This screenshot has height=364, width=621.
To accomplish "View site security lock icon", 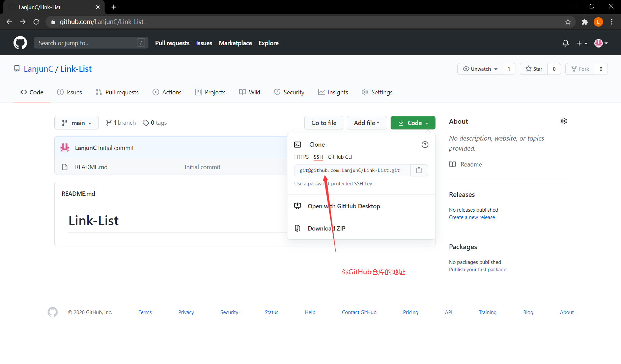I will tap(53, 22).
